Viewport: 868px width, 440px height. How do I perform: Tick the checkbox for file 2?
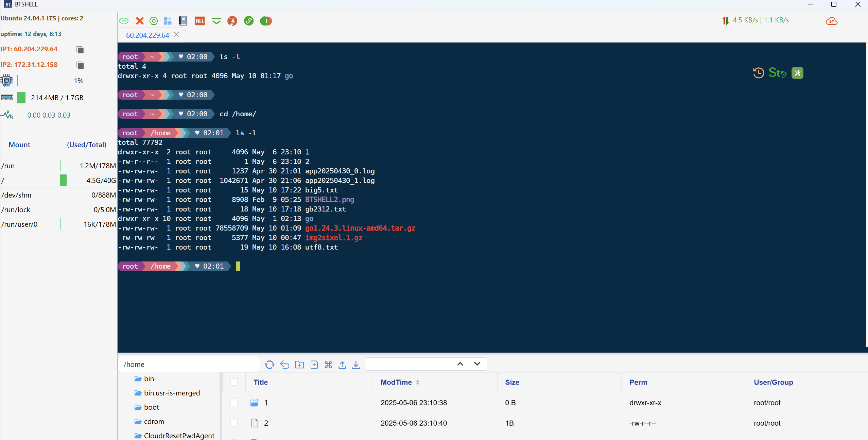click(x=234, y=423)
